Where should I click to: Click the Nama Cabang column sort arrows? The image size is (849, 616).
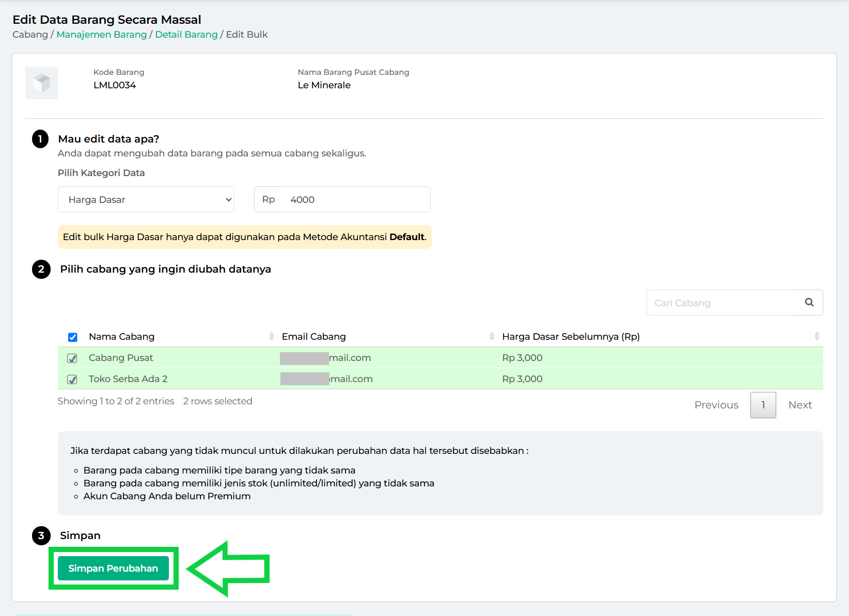click(x=271, y=337)
